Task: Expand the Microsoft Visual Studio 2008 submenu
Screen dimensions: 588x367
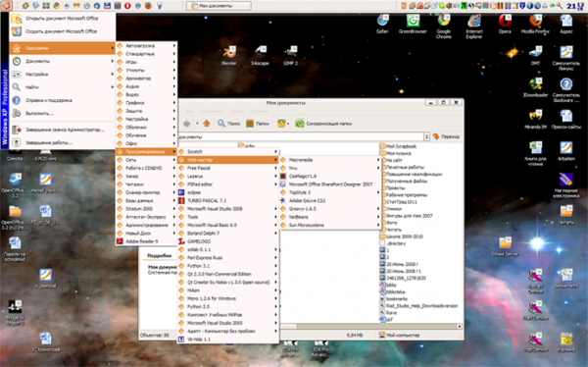Action: coord(227,208)
